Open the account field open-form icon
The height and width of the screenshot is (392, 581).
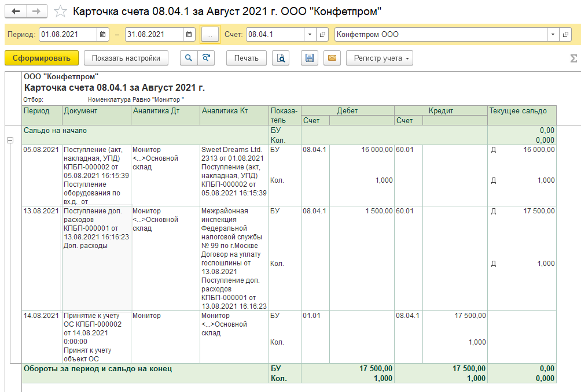[323, 35]
